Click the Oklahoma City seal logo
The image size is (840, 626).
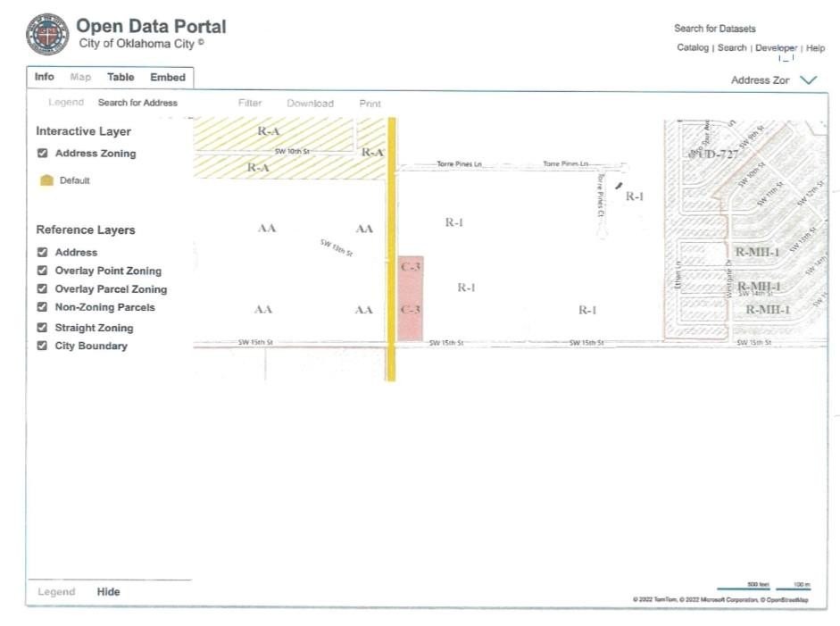(x=46, y=34)
